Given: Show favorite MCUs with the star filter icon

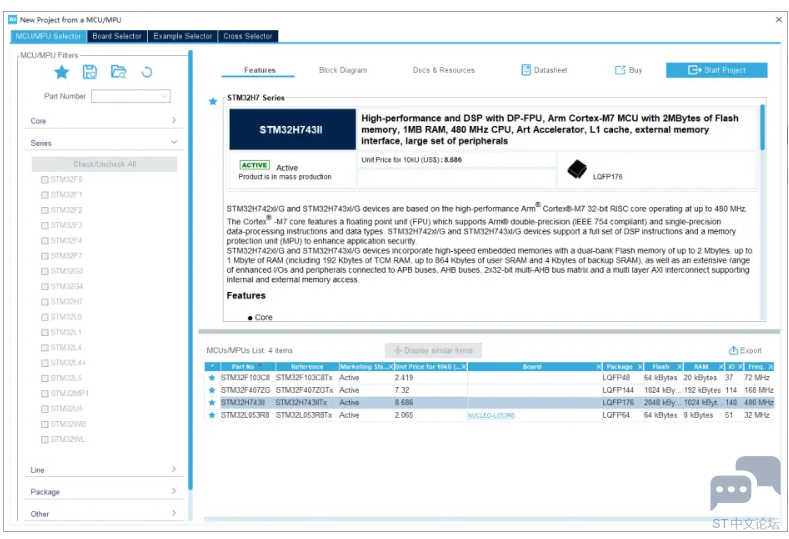Looking at the screenshot, I should click(61, 72).
